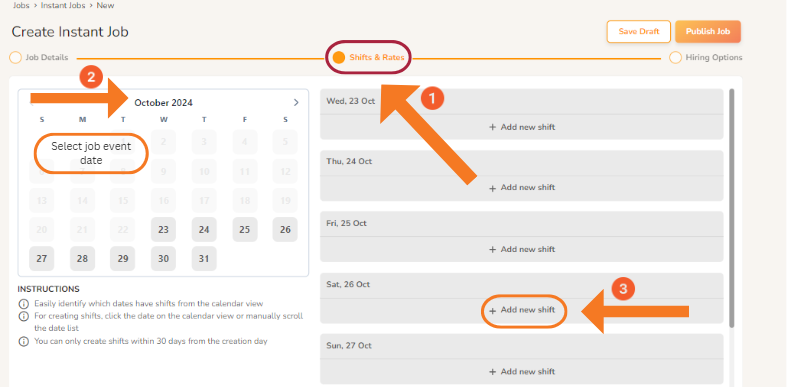Select October 23 on the calendar
The width and height of the screenshot is (792, 387).
(163, 230)
